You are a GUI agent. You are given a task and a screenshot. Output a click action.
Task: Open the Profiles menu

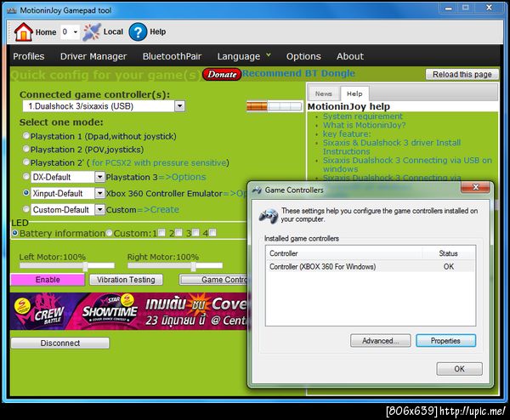pos(29,56)
